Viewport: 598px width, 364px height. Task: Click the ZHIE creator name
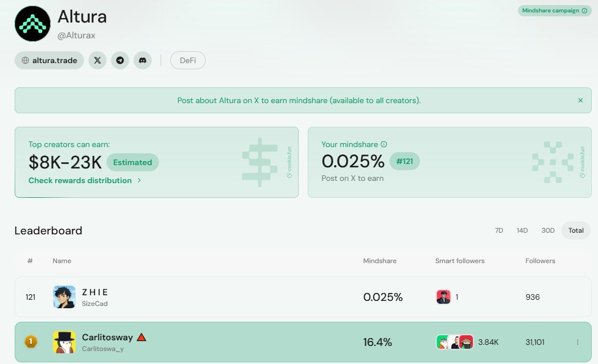[x=95, y=292]
